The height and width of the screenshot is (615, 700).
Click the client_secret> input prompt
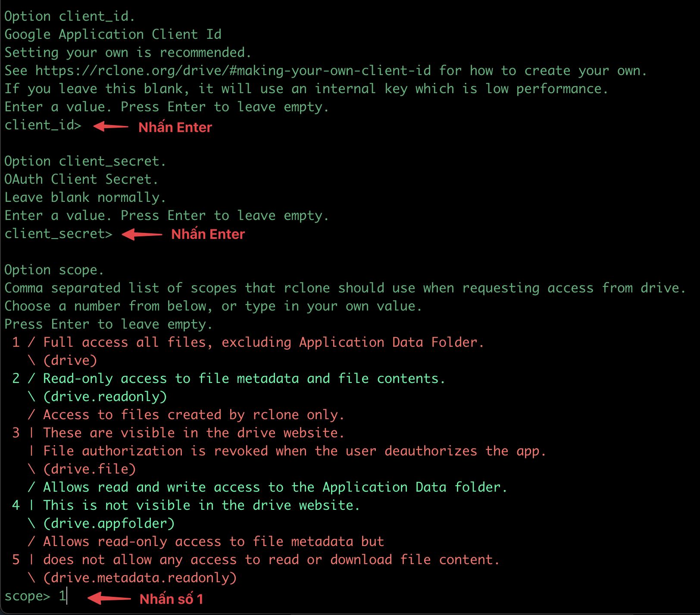coord(58,234)
